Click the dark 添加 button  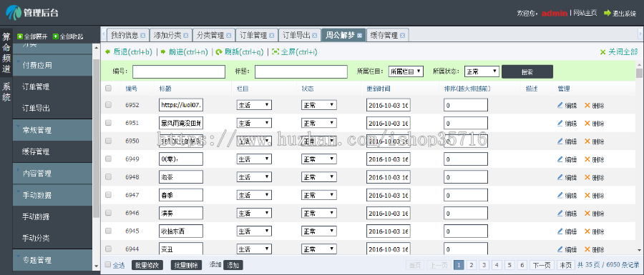point(233,265)
